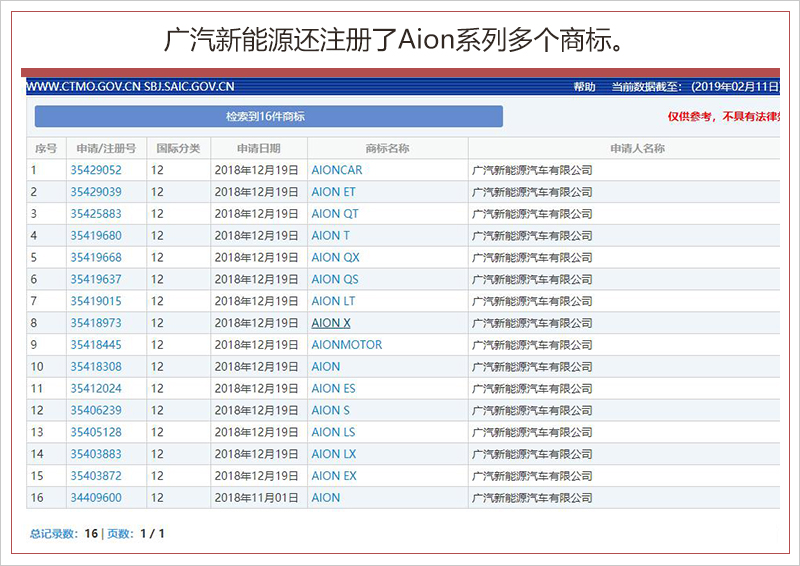
Task: Click the red 仅供参考 disclaimer text
Action: coord(723,116)
